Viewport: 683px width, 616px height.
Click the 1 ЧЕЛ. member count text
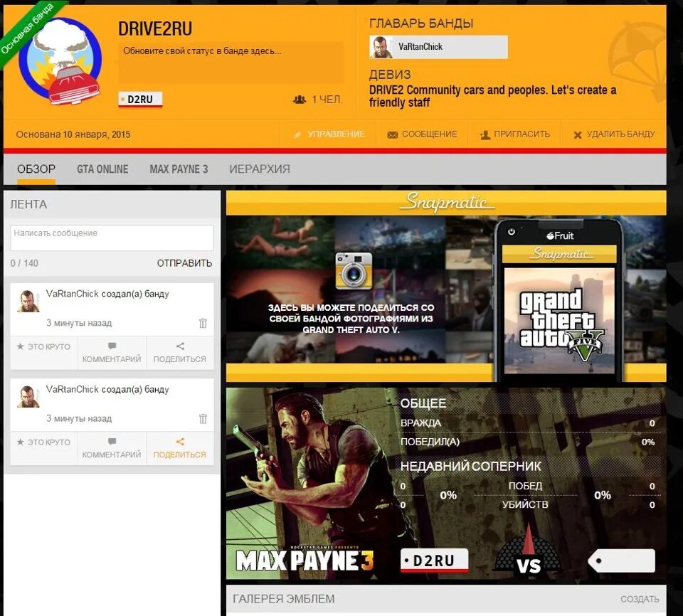(x=327, y=100)
